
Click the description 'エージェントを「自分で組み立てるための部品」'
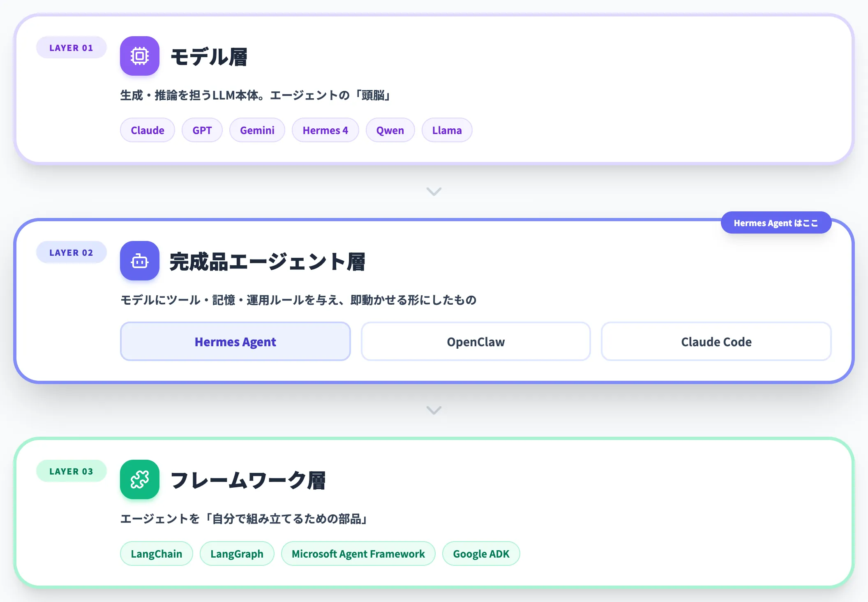click(244, 519)
